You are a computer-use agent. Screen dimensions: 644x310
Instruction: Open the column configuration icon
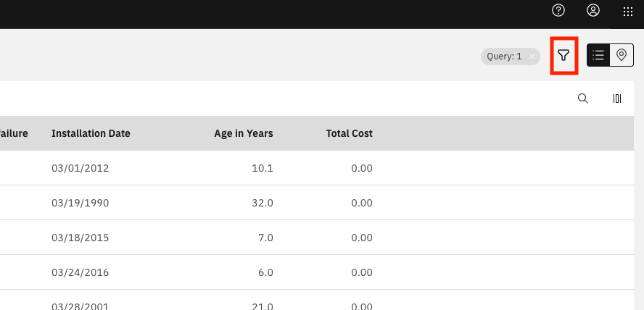coord(617,99)
